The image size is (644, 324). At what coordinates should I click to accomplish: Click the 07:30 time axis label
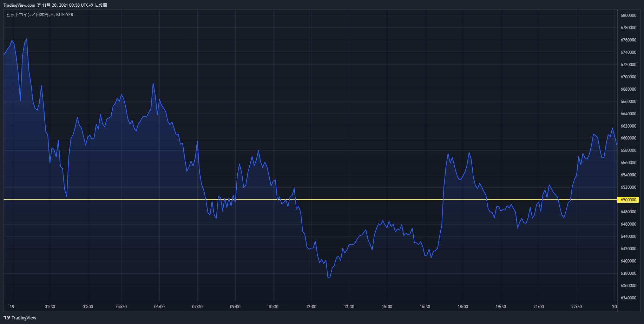coord(197,307)
